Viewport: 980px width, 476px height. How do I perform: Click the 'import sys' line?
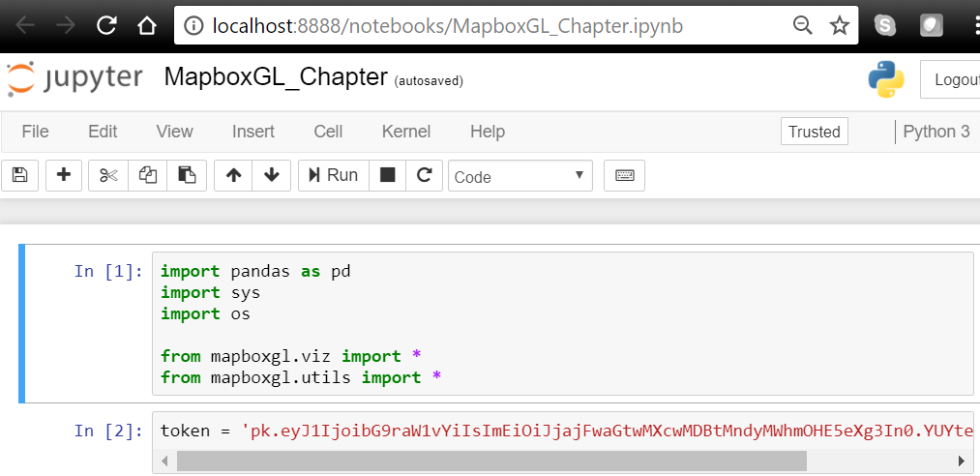210,292
